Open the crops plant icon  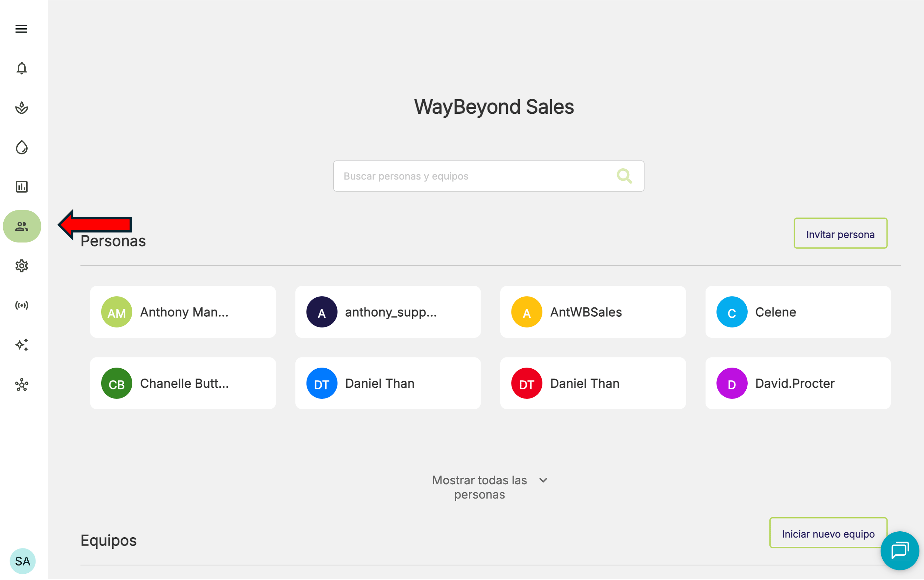pyautogui.click(x=21, y=108)
